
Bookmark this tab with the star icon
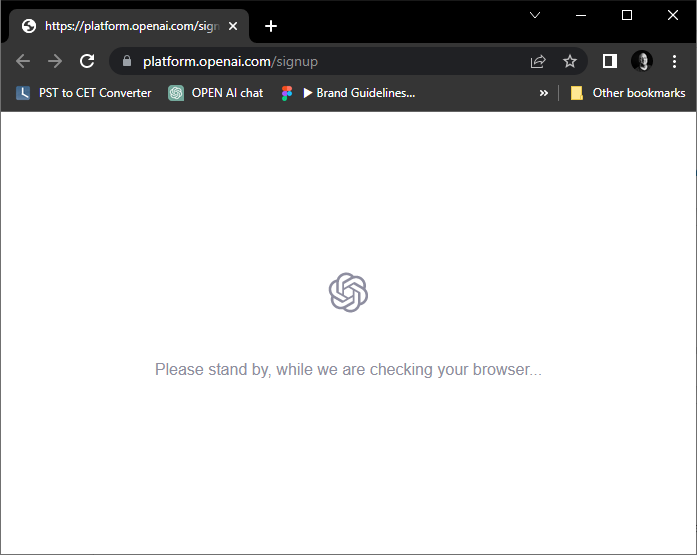(x=570, y=61)
